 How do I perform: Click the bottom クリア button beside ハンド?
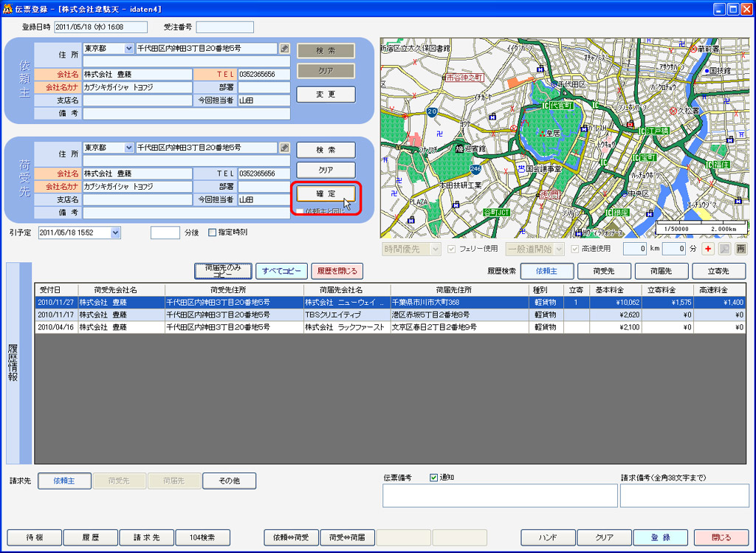[x=604, y=537]
